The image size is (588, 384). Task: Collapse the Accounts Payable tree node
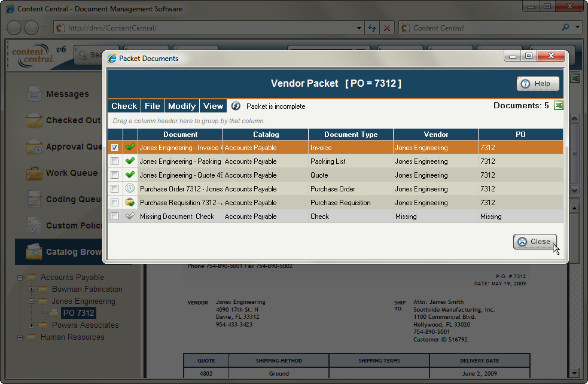20,278
